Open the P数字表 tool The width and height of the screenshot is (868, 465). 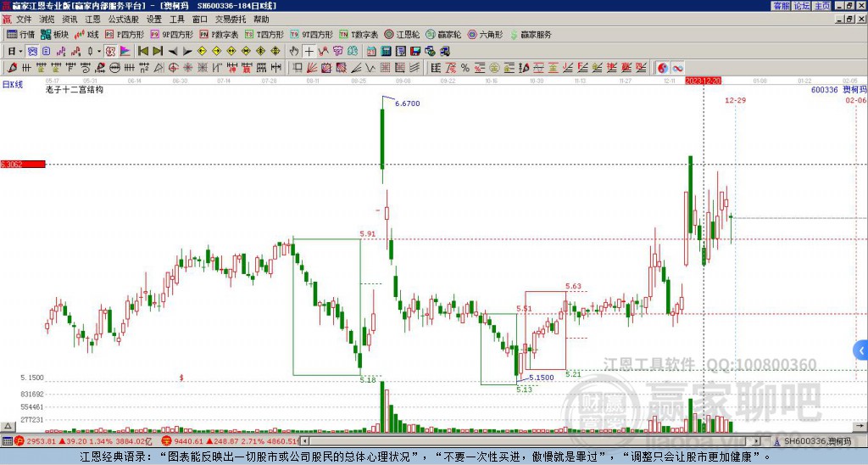click(219, 34)
